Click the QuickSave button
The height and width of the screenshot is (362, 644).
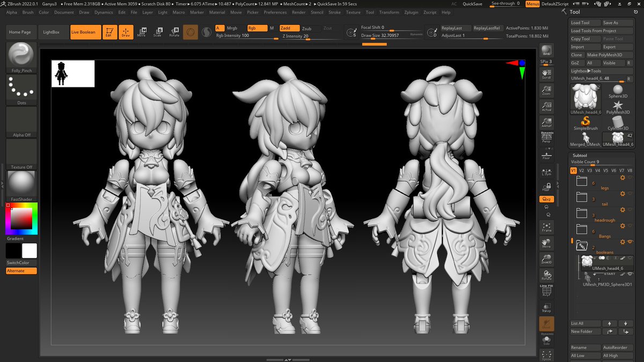pyautogui.click(x=472, y=4)
